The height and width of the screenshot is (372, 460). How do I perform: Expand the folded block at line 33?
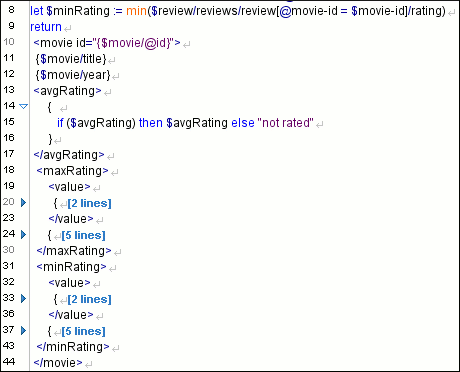coord(23,298)
